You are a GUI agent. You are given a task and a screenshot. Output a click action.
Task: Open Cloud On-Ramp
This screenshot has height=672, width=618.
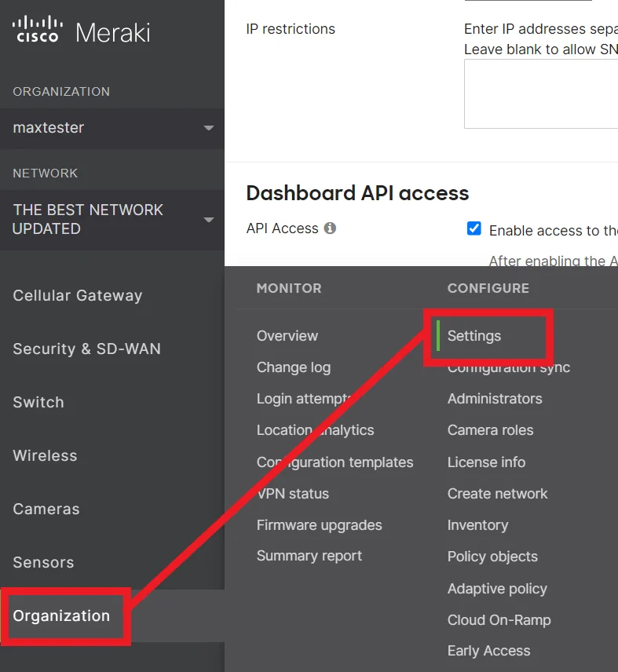(x=499, y=620)
